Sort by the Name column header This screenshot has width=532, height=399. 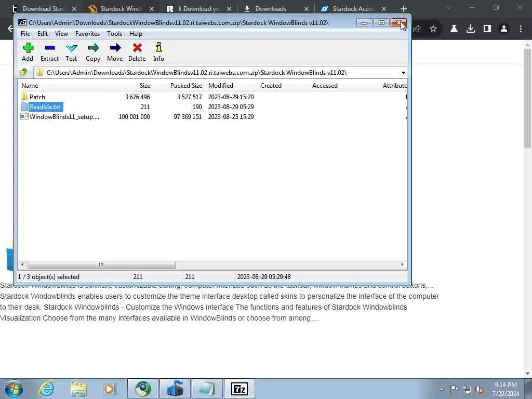coord(59,86)
